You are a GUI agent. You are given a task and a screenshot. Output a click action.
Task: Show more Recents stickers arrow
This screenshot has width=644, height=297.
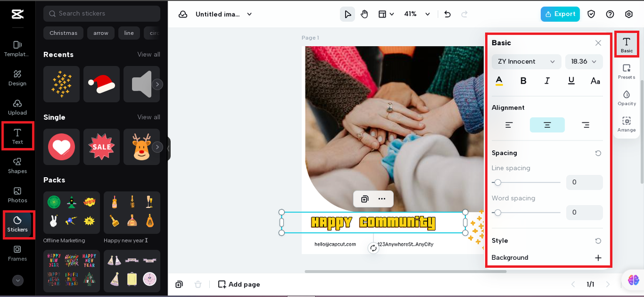click(x=157, y=85)
